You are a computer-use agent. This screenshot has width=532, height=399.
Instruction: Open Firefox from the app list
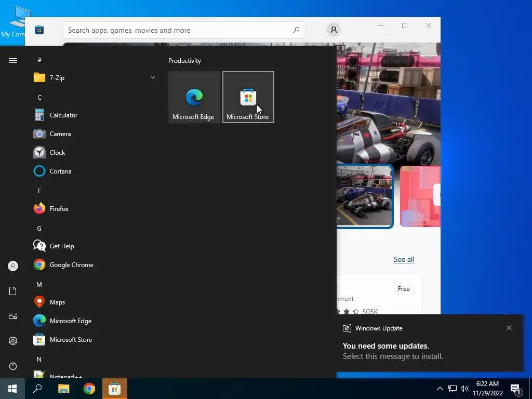(95, 209)
